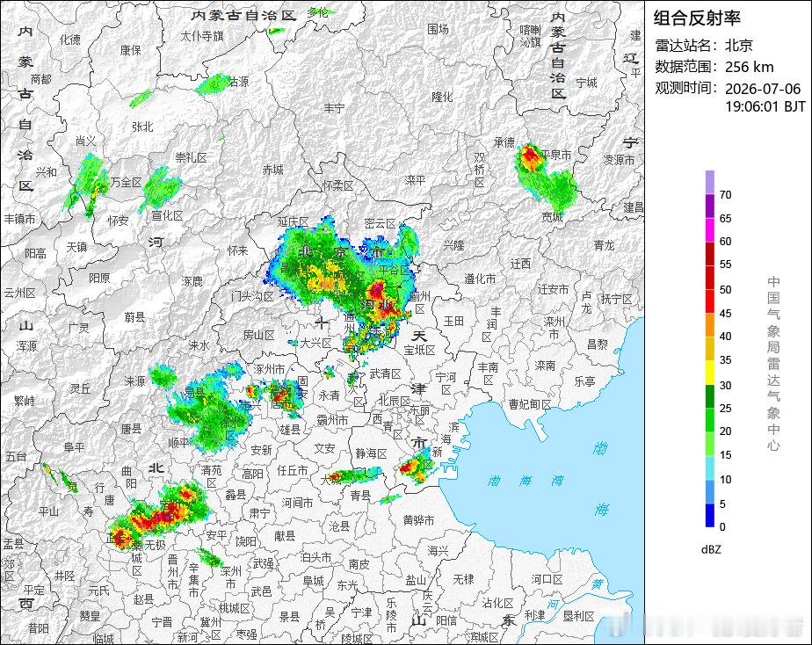The height and width of the screenshot is (645, 812).
Task: Click the 围场 map label
Action: point(438,30)
